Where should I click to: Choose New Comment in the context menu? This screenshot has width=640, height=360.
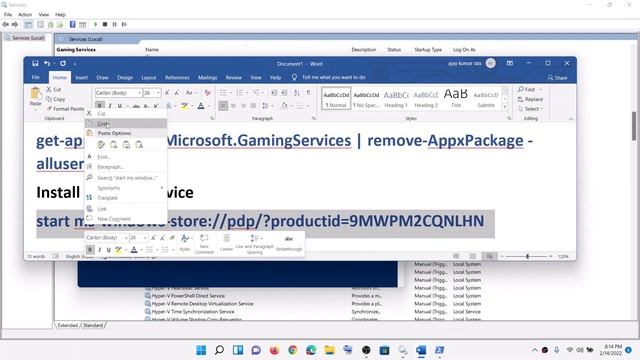click(x=126, y=219)
